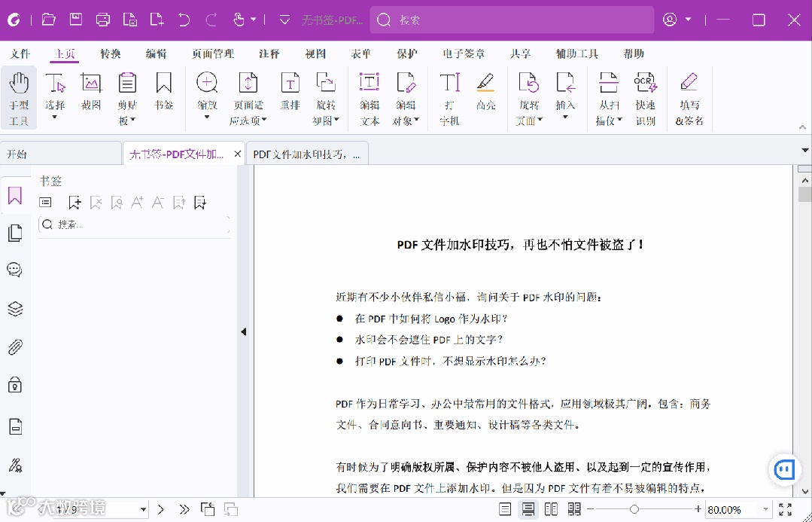Run Quick OCR recognition (快速识别)
The image size is (812, 522).
tap(645, 98)
